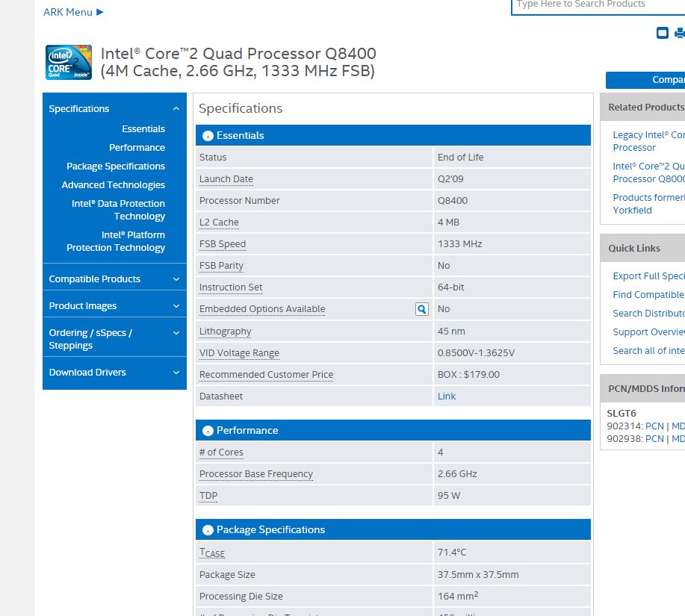The width and height of the screenshot is (685, 616).
Task: Jump to Advanced Technologies in sidebar
Action: pos(113,185)
